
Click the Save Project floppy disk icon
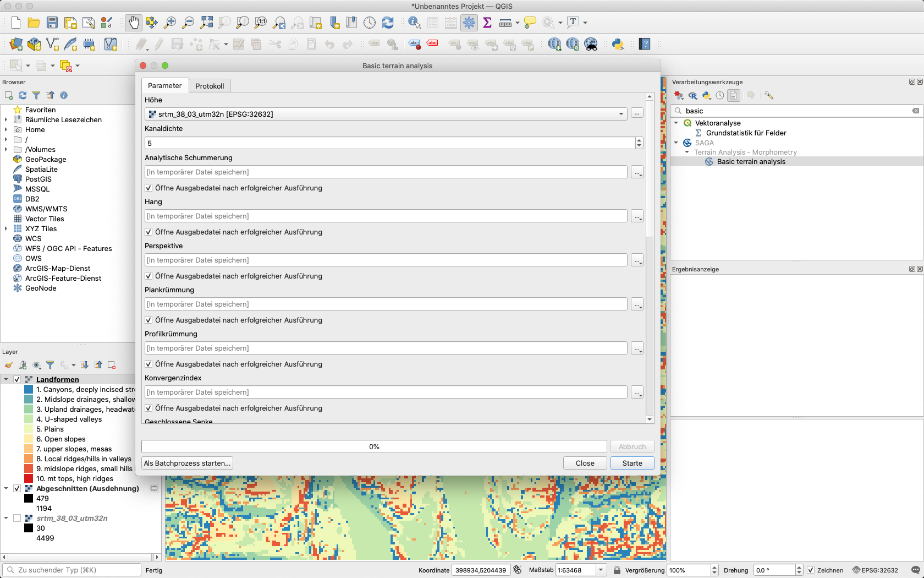coord(52,23)
